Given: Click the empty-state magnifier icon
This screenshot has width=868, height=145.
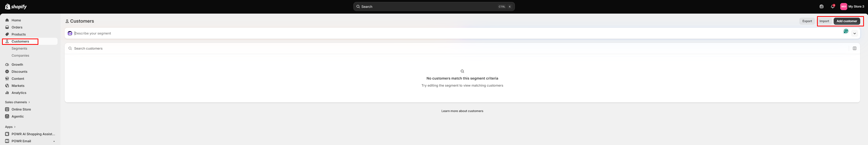Looking at the screenshot, I should (462, 71).
